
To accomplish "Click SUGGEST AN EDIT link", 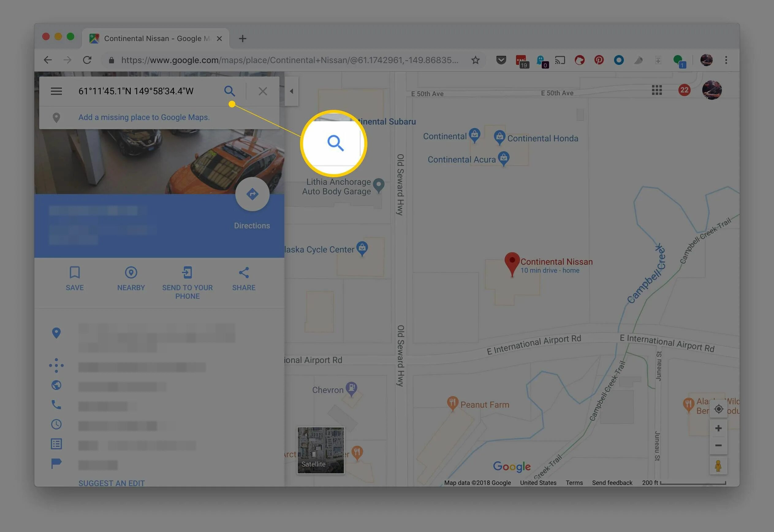I will tap(112, 483).
